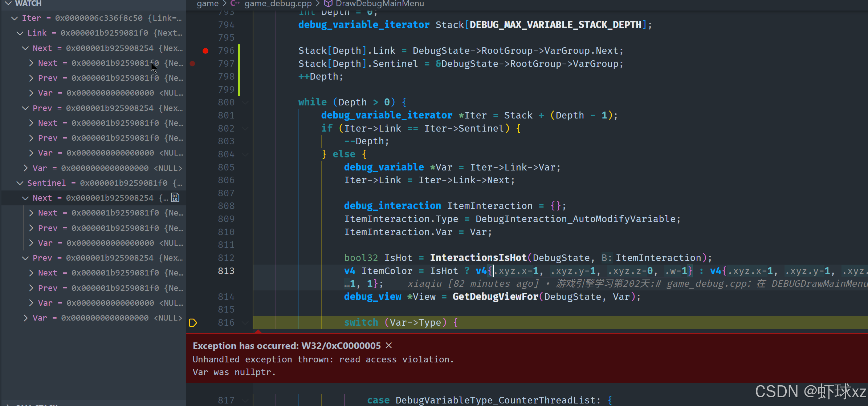Open the game_debug.cpp breadcrumb item

click(x=278, y=4)
